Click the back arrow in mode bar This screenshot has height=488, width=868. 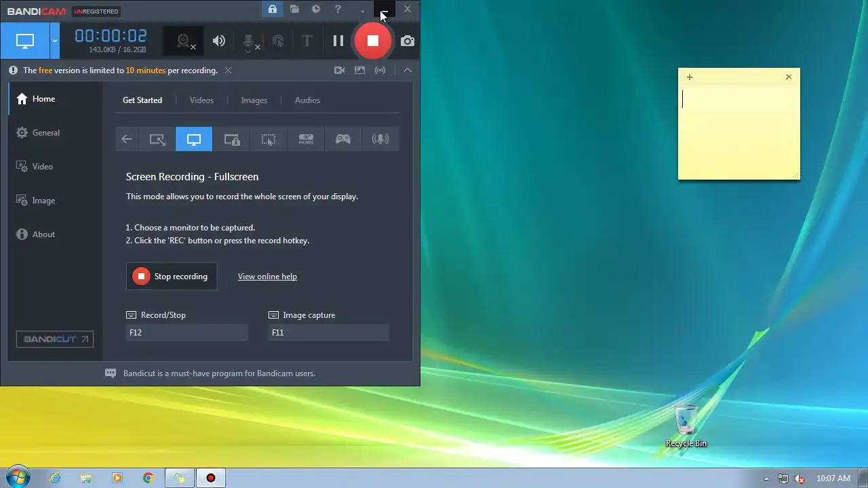tap(127, 139)
